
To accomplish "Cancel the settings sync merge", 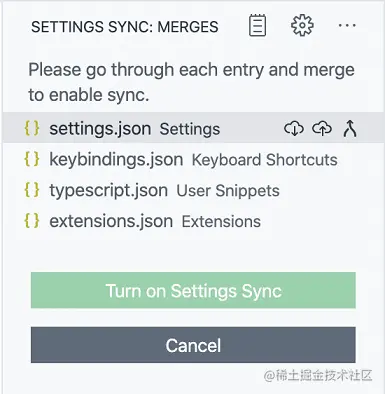I will (x=193, y=345).
